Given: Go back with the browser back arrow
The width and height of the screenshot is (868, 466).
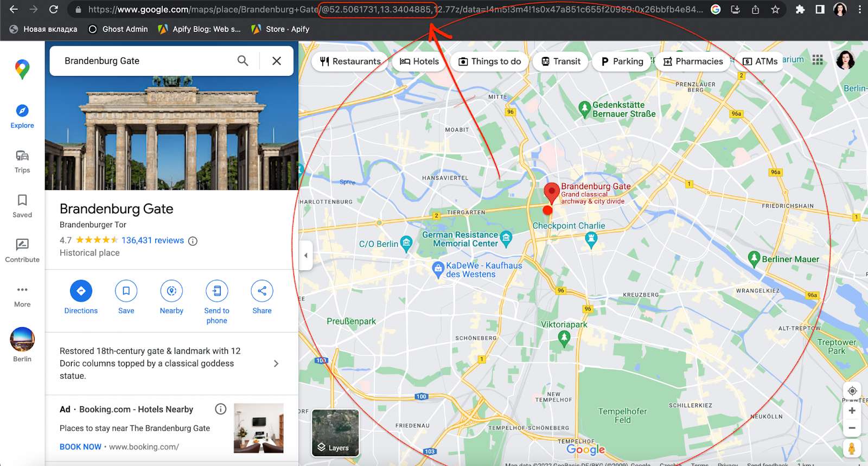Looking at the screenshot, I should (x=14, y=9).
